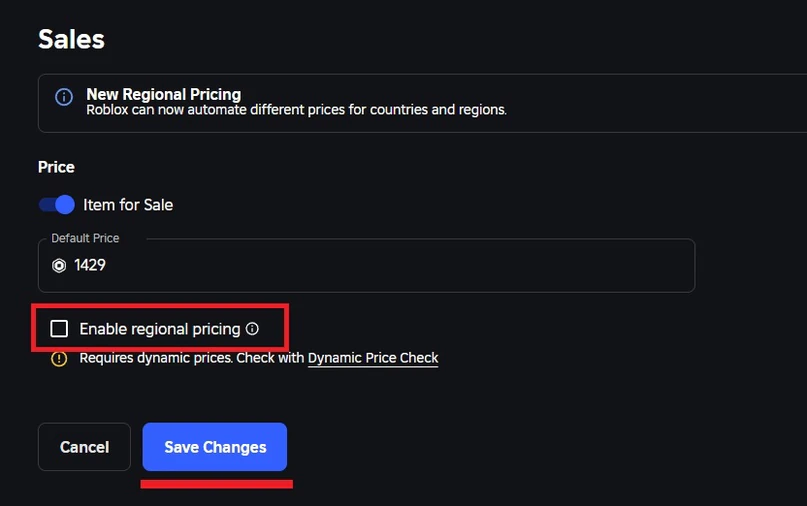Screen dimensions: 807x506
Task: Click the Default Price field label
Action: coord(85,238)
